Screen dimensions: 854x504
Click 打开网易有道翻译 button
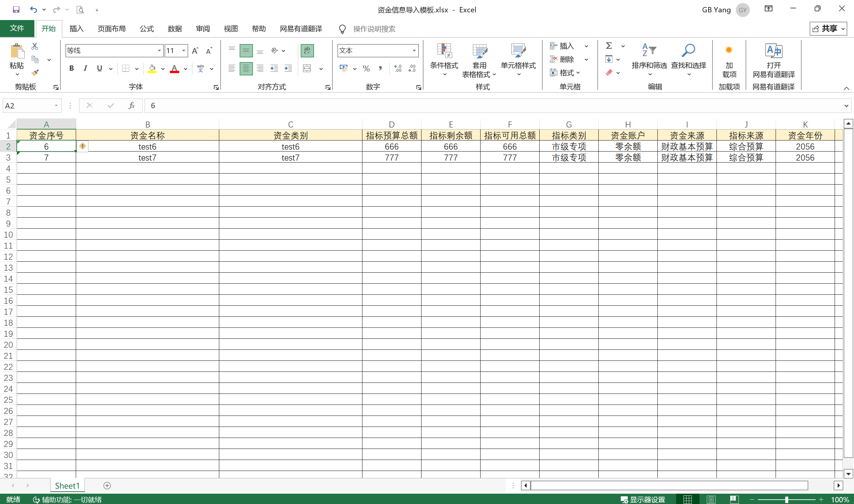click(774, 60)
